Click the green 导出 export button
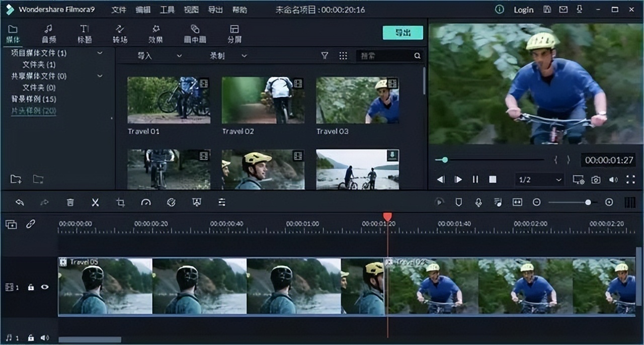The height and width of the screenshot is (345, 644). (x=403, y=32)
